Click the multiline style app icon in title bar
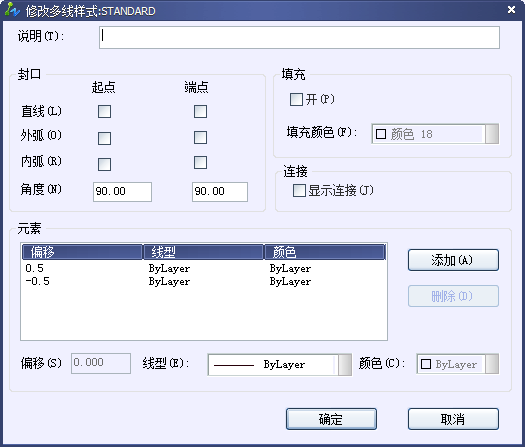This screenshot has width=525, height=447. (12, 10)
